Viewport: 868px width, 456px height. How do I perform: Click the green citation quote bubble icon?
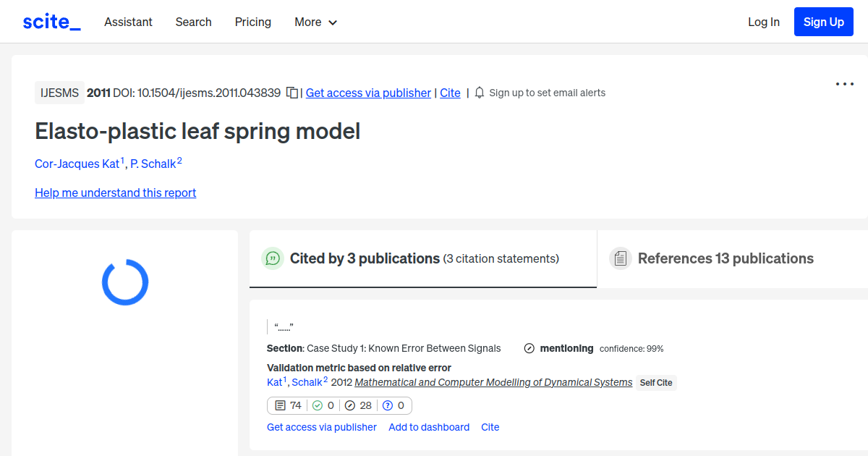pos(273,258)
